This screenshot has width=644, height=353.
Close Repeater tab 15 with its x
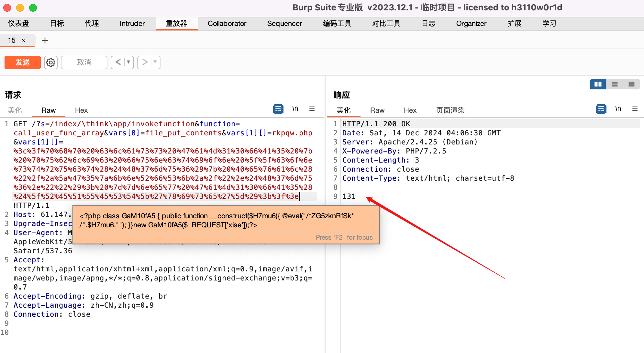tap(23, 40)
